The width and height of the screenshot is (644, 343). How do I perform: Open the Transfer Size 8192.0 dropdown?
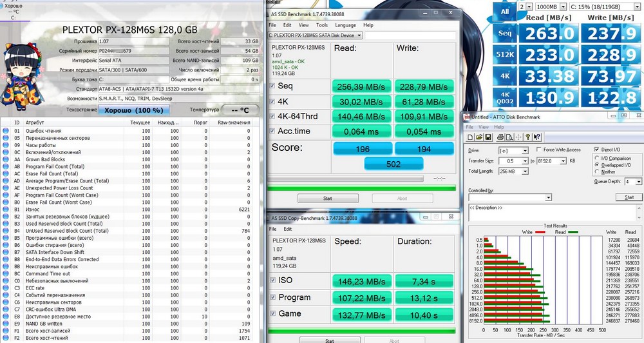pos(551,161)
